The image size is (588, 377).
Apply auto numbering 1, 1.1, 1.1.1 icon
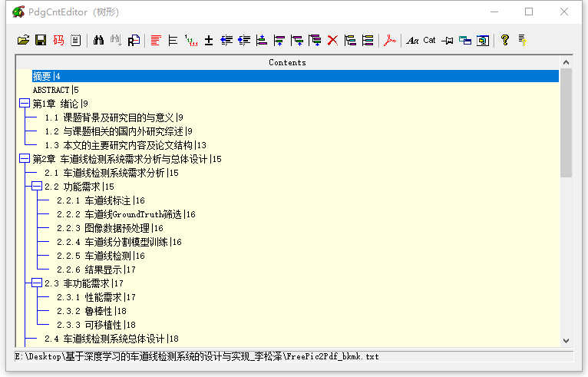(x=191, y=40)
